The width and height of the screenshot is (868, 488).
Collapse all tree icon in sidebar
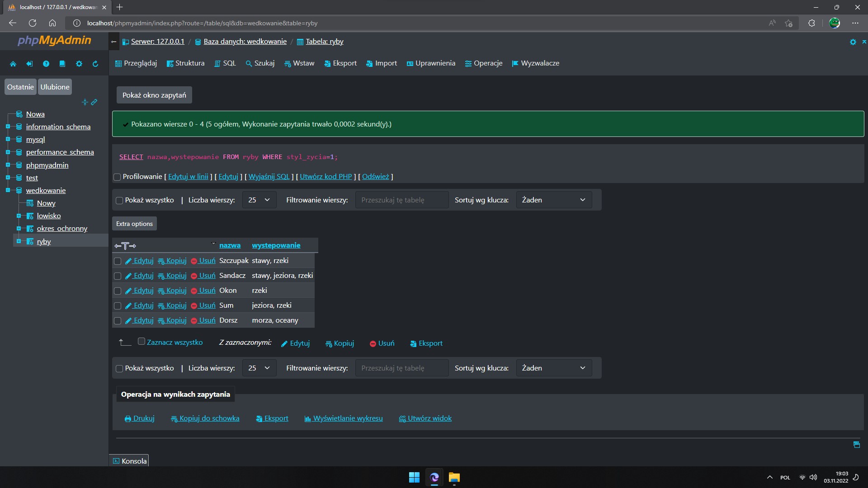click(85, 102)
